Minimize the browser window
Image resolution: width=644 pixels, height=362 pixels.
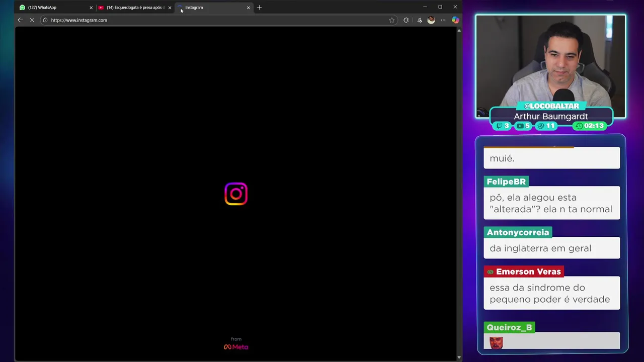click(425, 7)
